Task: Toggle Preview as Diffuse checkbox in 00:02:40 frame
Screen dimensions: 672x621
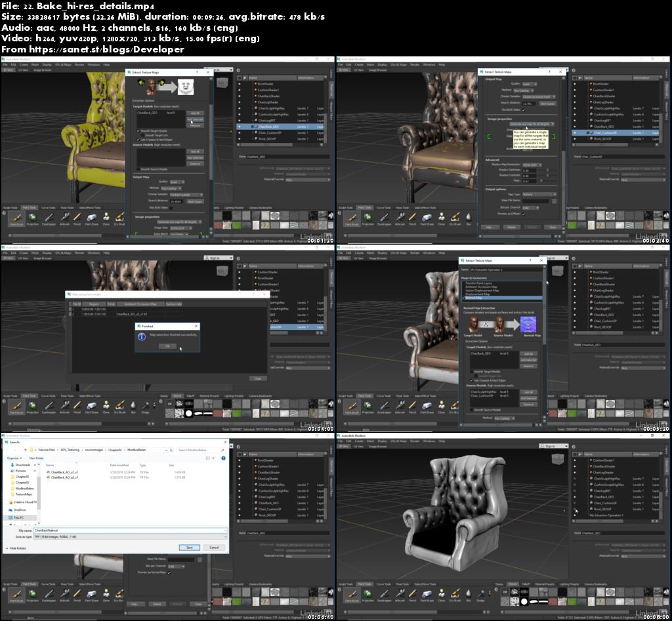Action: coord(524,214)
